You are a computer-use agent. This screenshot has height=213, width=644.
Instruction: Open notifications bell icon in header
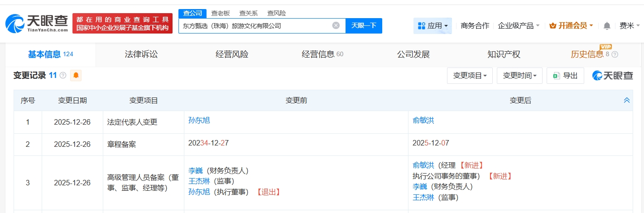click(607, 26)
